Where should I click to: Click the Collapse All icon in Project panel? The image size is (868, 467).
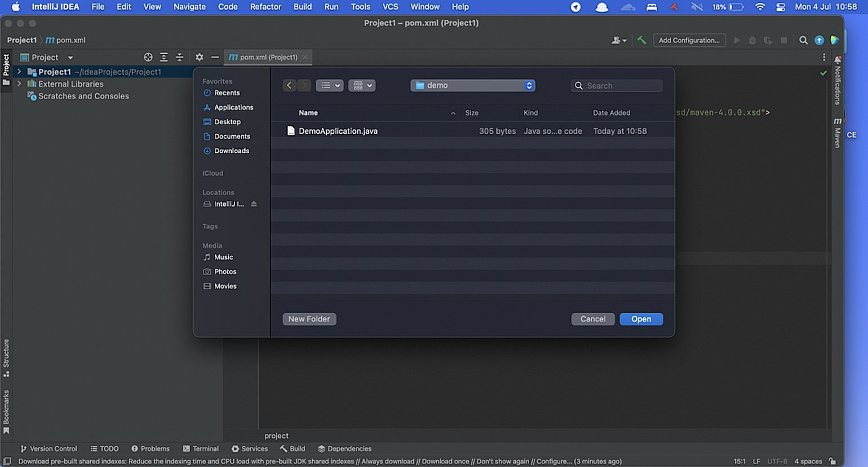[179, 57]
